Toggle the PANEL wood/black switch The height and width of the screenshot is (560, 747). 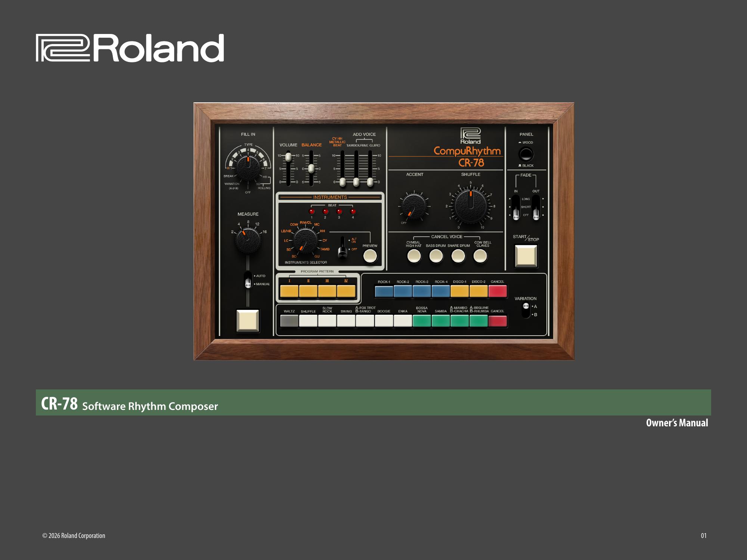526,154
